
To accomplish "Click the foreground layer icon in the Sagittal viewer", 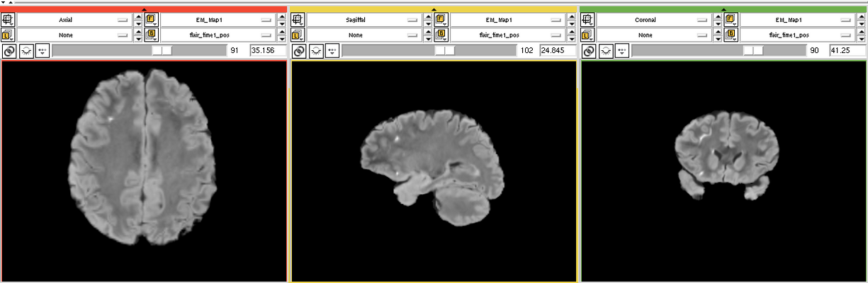I will click(x=440, y=20).
